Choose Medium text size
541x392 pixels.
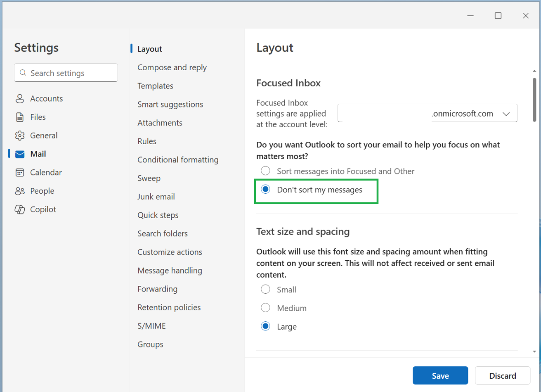(x=265, y=308)
